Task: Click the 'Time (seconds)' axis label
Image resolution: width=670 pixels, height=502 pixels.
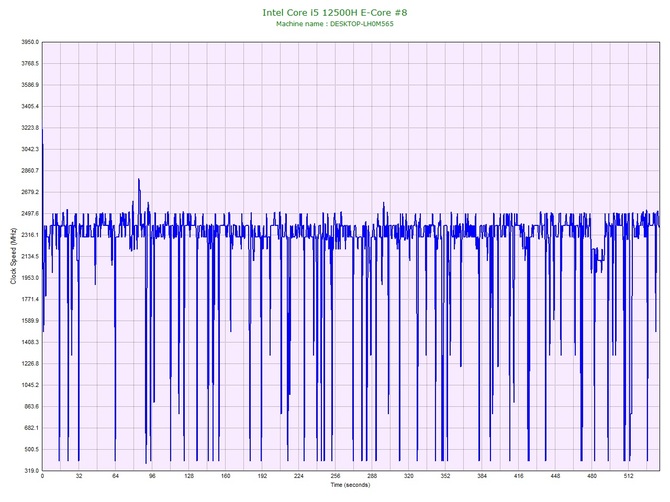Action: [x=350, y=485]
